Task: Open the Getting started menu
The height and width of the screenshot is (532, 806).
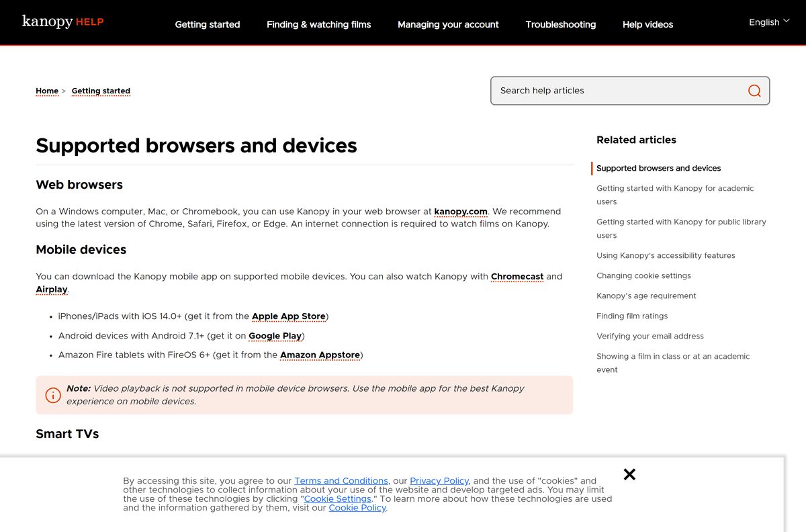Action: [208, 24]
